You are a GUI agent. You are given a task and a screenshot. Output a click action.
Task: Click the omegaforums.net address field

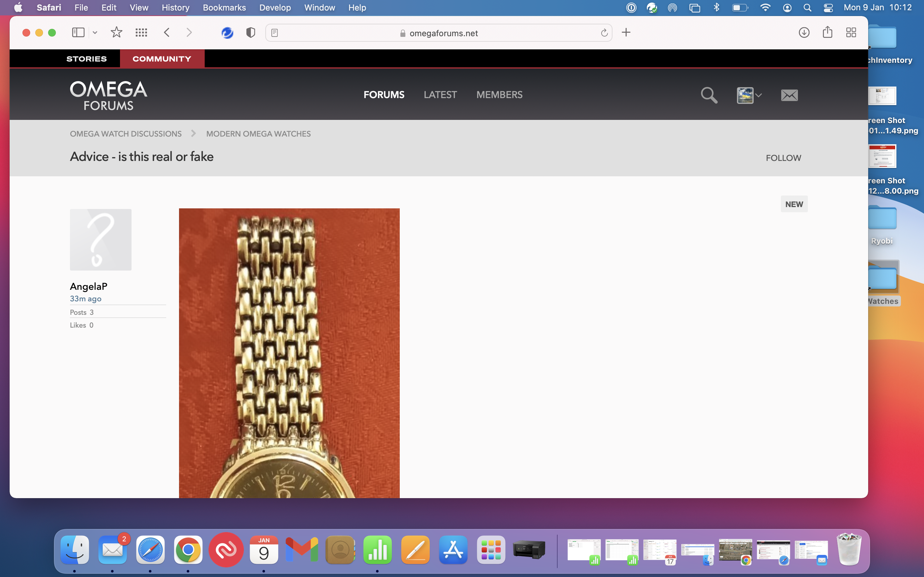click(443, 33)
